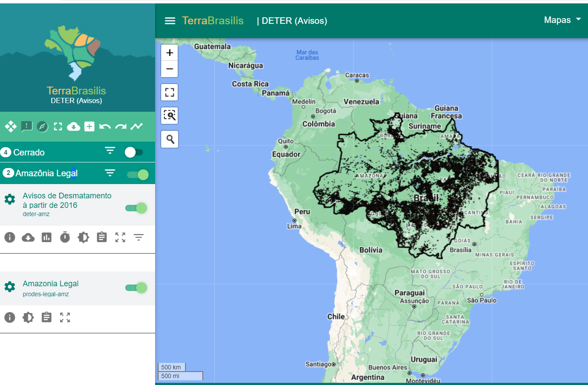Click the pan/move arrows tool icon
Image resolution: width=588 pixels, height=385 pixels.
[10, 126]
